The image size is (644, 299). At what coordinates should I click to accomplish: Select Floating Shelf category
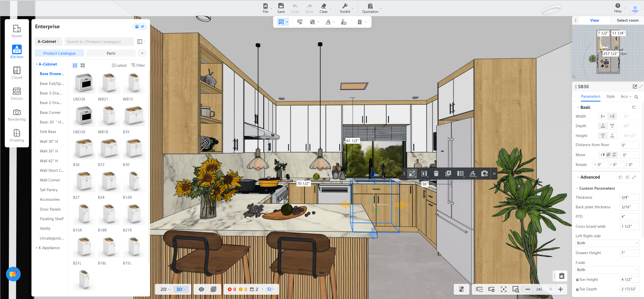pos(52,219)
